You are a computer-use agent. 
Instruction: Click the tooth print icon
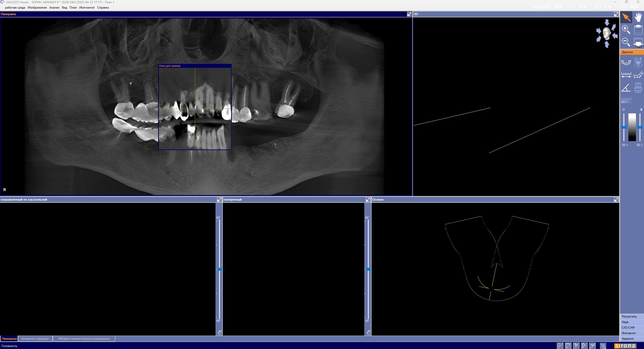click(x=638, y=88)
